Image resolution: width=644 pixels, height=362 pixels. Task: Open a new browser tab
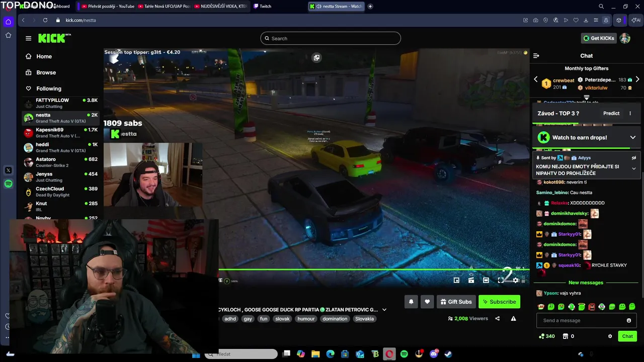click(x=370, y=6)
